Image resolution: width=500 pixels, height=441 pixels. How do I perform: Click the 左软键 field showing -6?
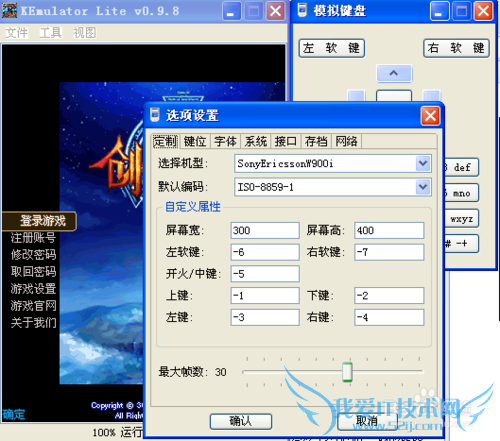click(265, 252)
